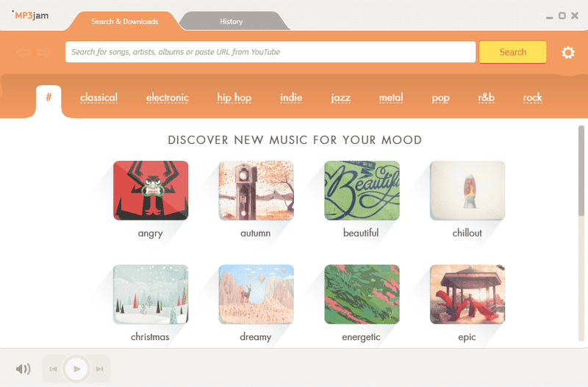The image size is (588, 387).
Task: Select the rock genre
Action: 532,98
